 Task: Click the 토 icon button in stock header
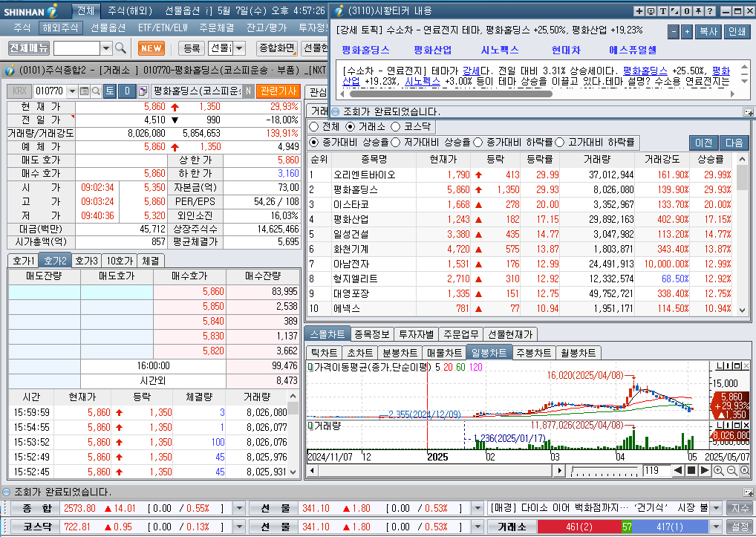tap(109, 91)
